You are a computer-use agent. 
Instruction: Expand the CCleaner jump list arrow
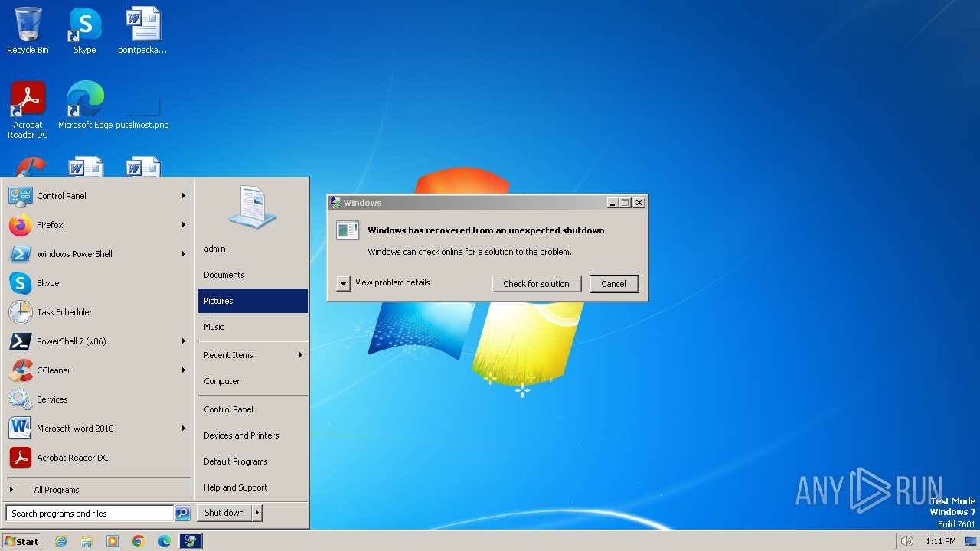[184, 370]
